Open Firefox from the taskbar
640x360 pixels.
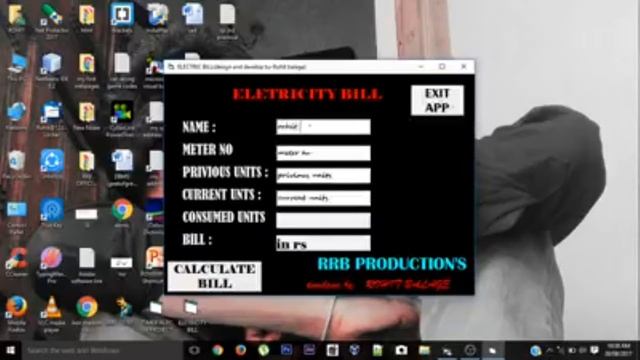(240, 350)
